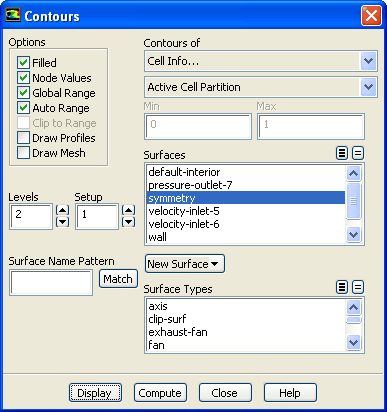Image resolution: width=387 pixels, height=412 pixels.
Task: Select clip-surf surface type
Action: click(x=246, y=319)
